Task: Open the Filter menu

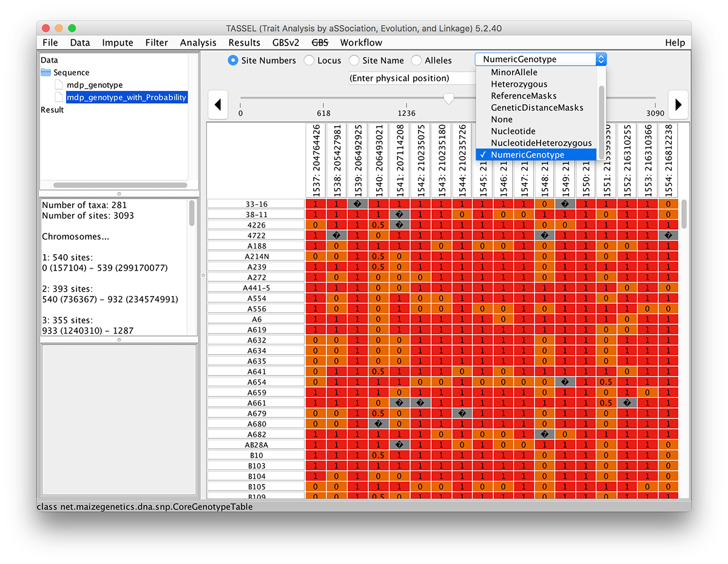Action: (157, 42)
